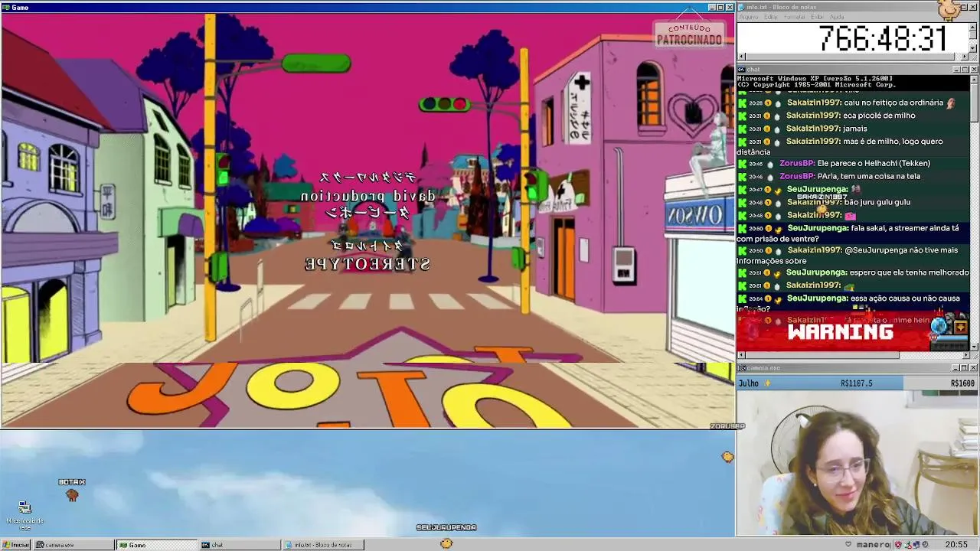Click the system clock showing 20:55
The height and width of the screenshot is (551, 980).
coord(956,545)
